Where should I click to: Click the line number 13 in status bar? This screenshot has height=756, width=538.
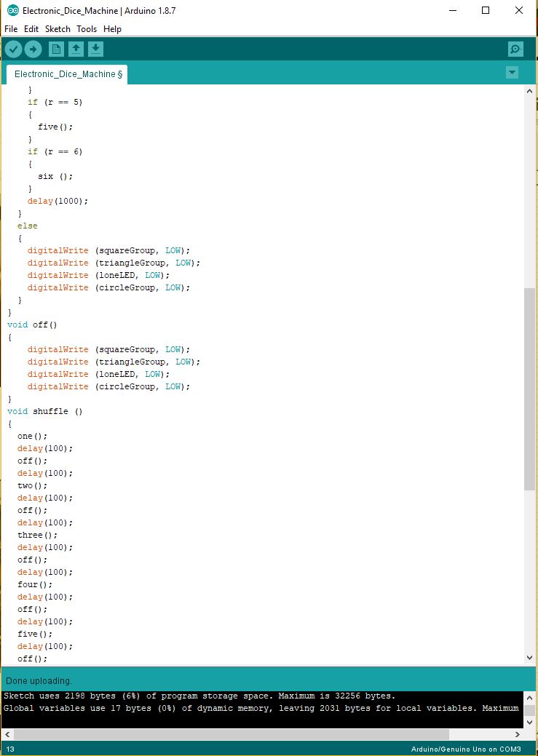pos(10,749)
